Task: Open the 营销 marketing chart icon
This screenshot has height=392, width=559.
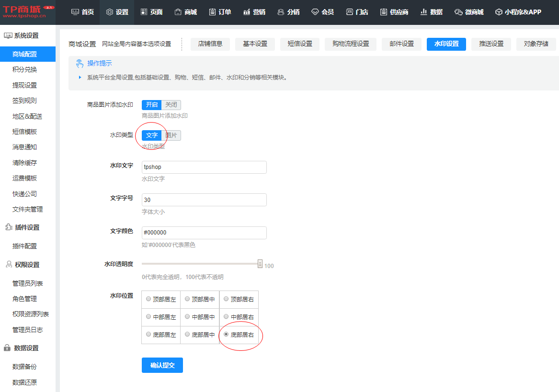Action: (x=247, y=12)
